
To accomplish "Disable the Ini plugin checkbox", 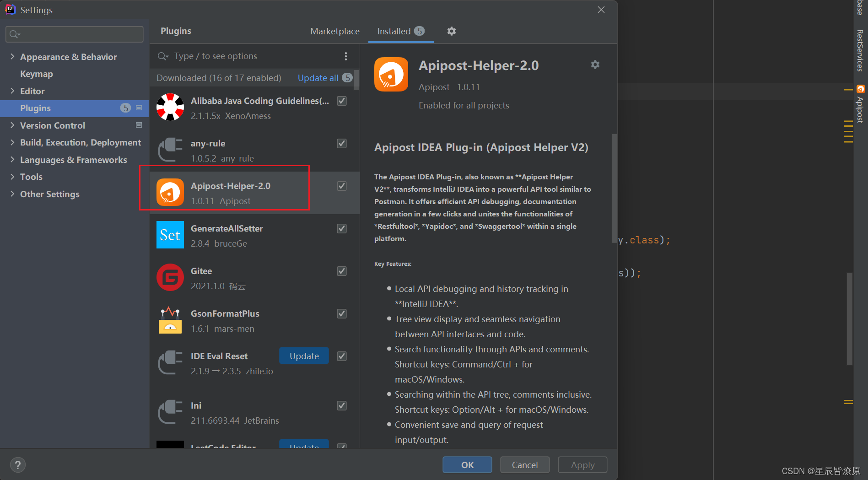I will pos(342,405).
